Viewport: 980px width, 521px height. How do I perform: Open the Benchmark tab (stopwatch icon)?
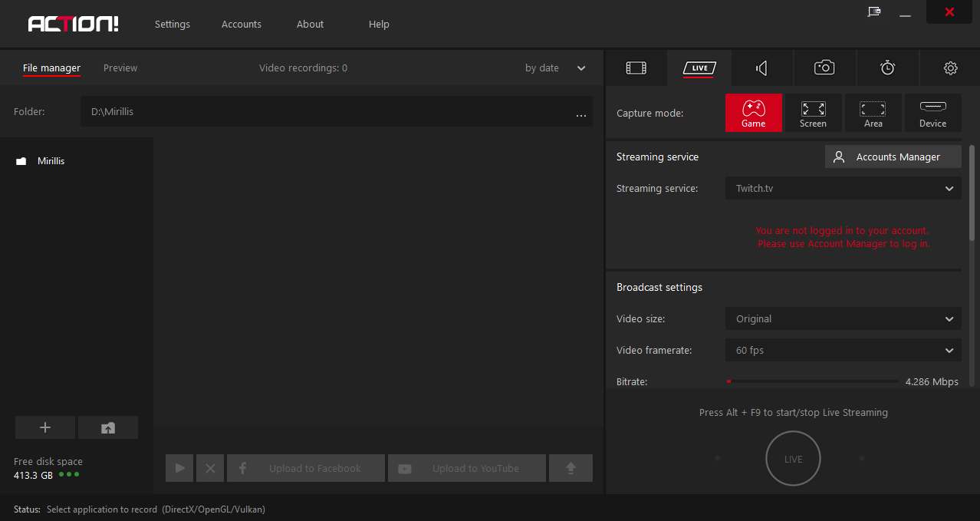coord(887,68)
